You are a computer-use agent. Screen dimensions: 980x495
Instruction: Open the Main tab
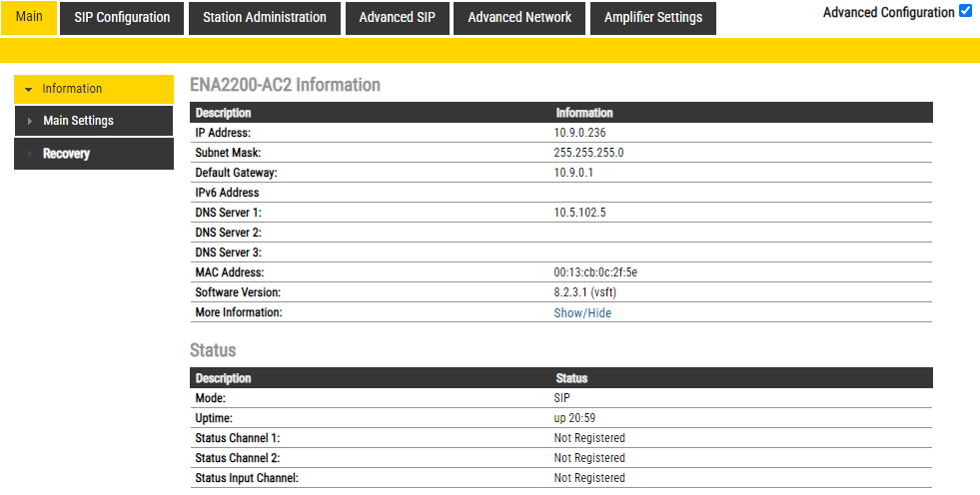point(29,17)
